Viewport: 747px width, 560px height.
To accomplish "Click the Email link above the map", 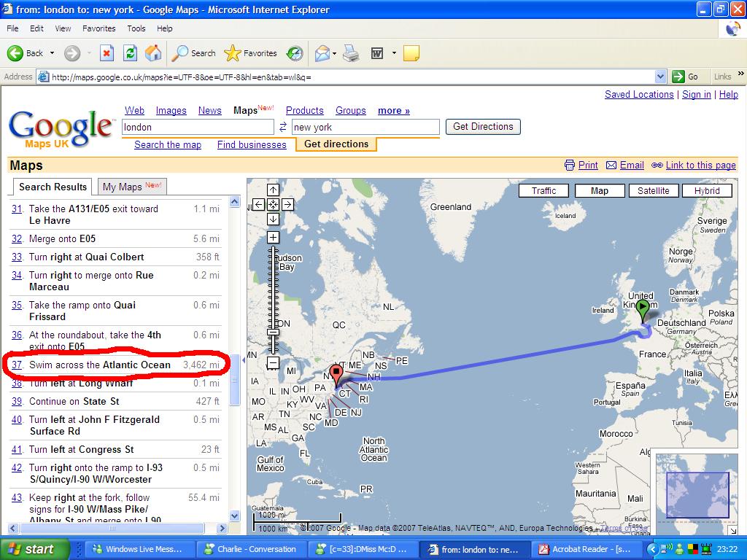I will click(632, 166).
